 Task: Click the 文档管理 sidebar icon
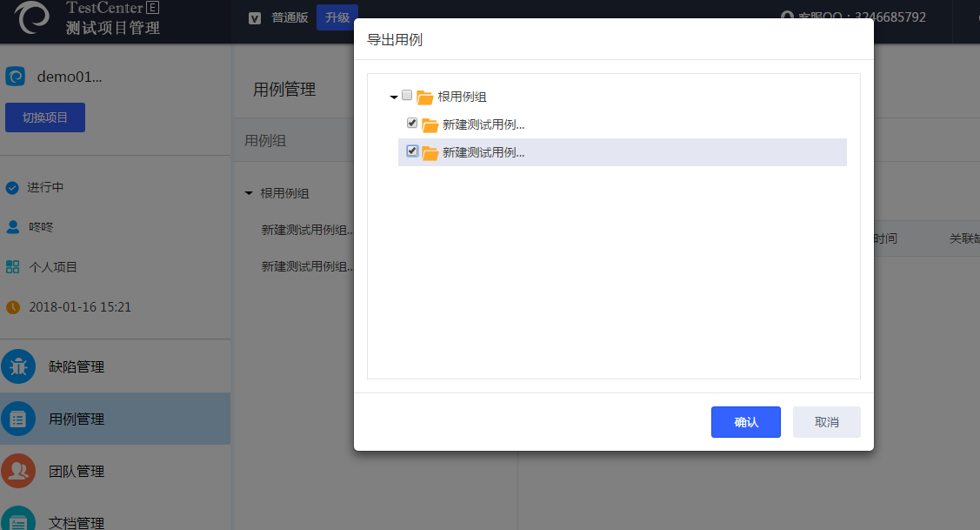18,520
